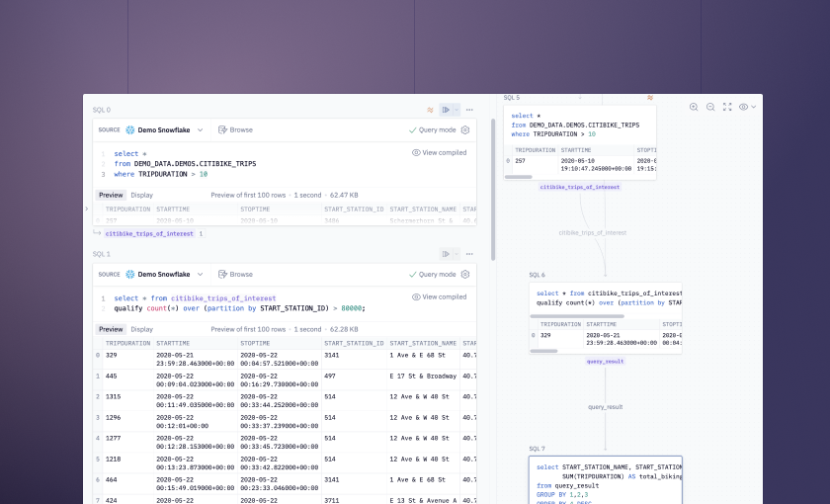This screenshot has width=830, height=504.
Task: Click the table scrollbar at bottom of SQL 6 node
Action: 543,351
